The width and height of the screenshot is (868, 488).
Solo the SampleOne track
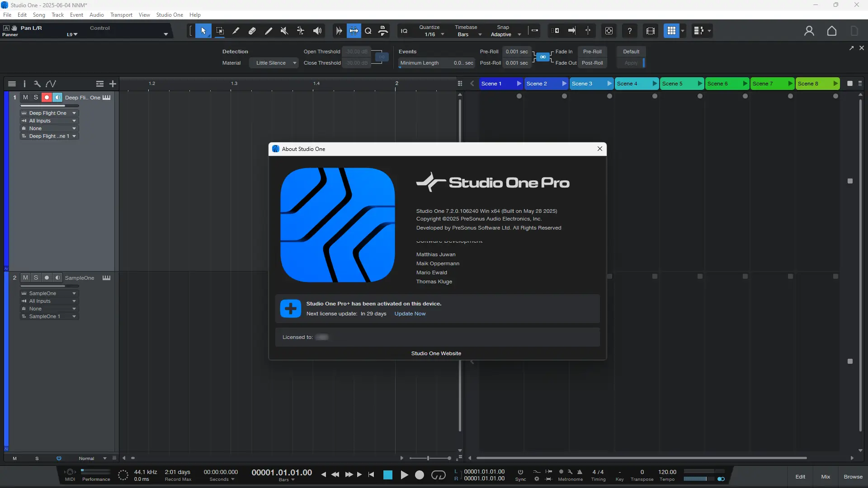click(x=36, y=277)
